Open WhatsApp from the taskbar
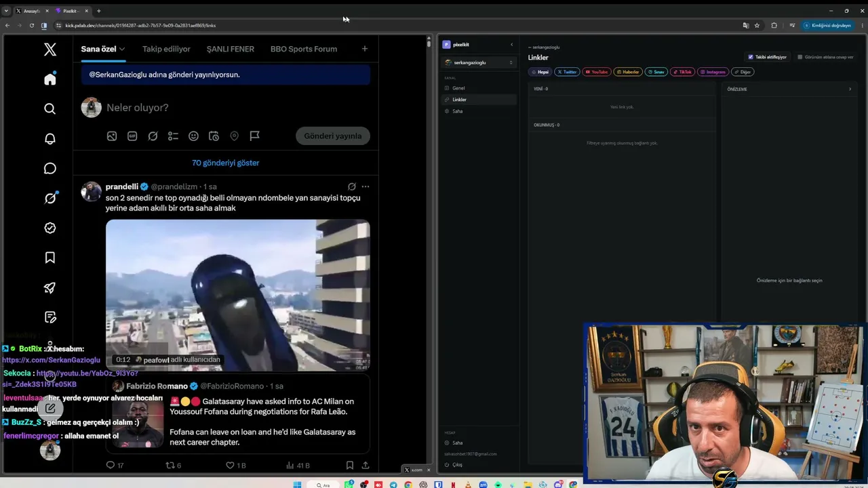This screenshot has height=488, width=868. [349, 485]
